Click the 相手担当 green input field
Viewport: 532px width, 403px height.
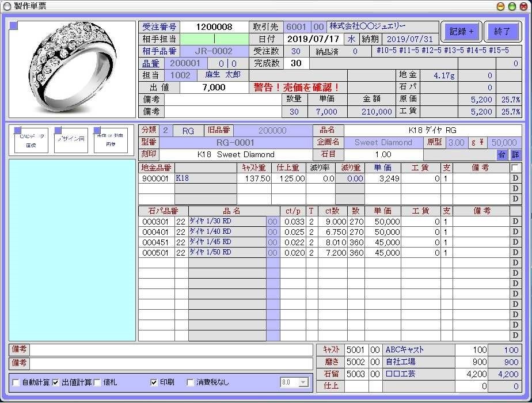point(214,39)
